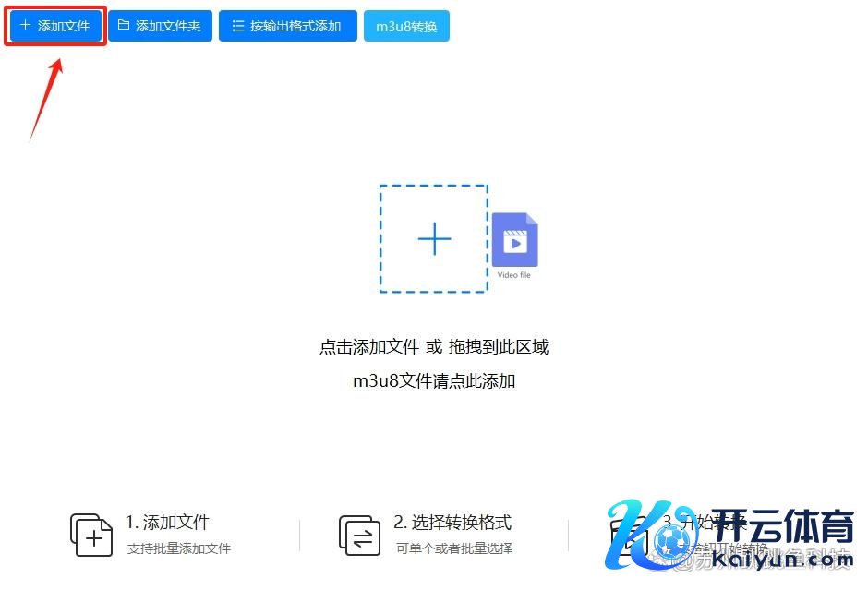868x590 pixels.
Task: Select the 1. 添加文件 step heading
Action: (x=168, y=523)
